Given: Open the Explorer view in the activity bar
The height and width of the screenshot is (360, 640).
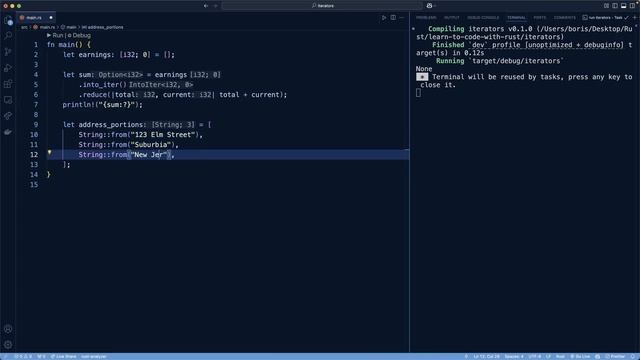Looking at the screenshot, I should (8, 20).
